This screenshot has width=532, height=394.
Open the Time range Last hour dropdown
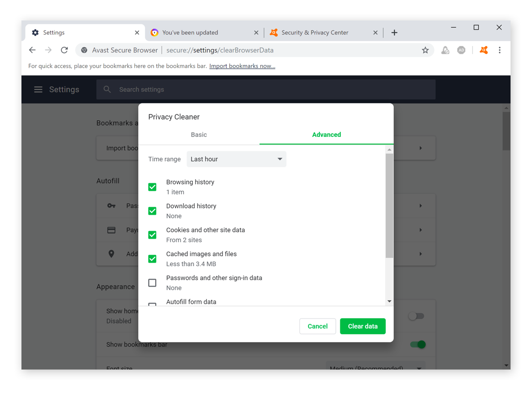pyautogui.click(x=237, y=159)
